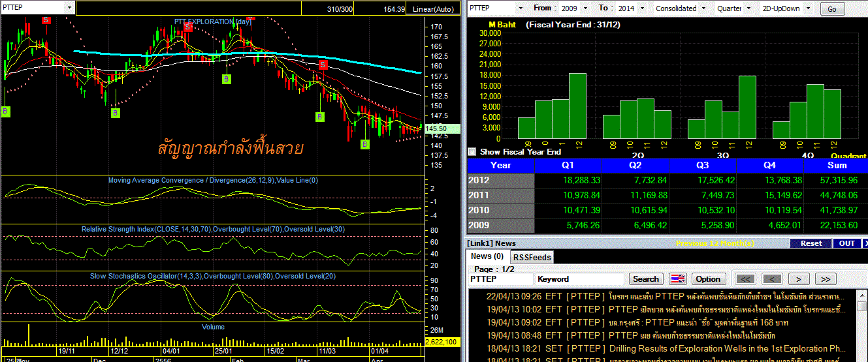Viewport: 868px width, 362px height.
Task: Expand the To year 2014 dropdown
Action: pos(641,8)
